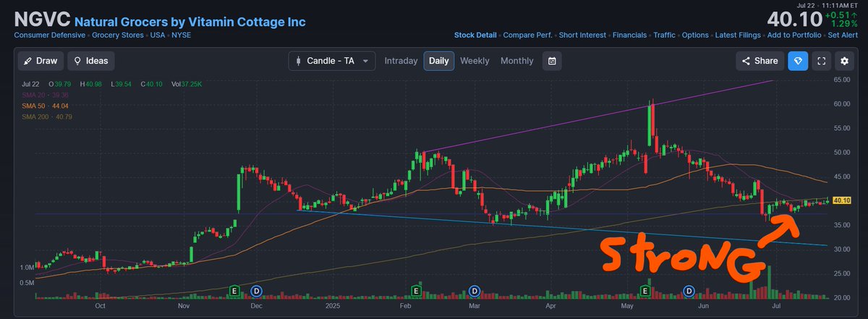868x319 pixels.
Task: Click the dividend marker before June
Action: 689,290
